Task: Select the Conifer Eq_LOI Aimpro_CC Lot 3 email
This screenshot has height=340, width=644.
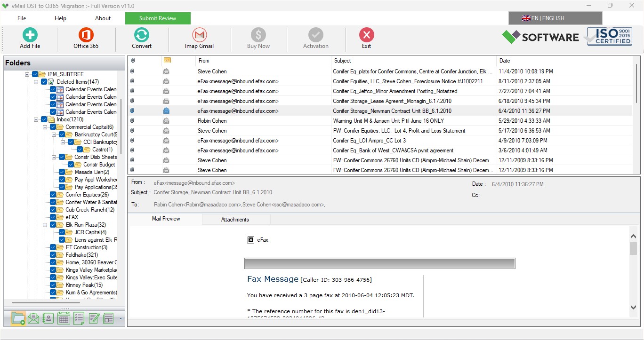Action: pyautogui.click(x=380, y=141)
